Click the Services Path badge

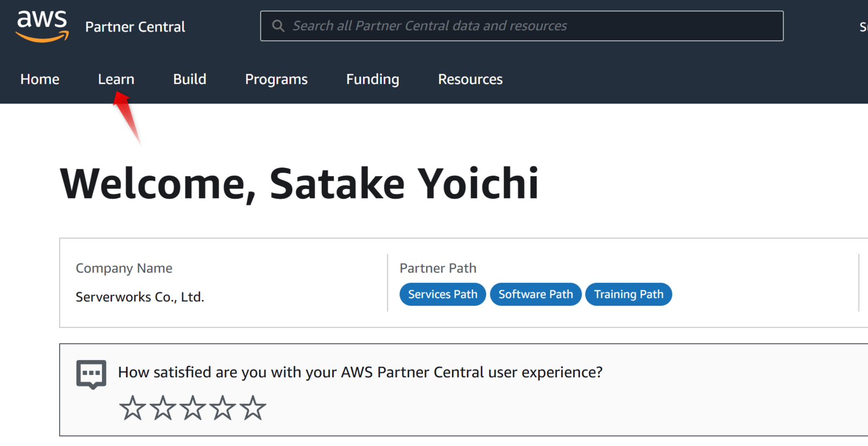[x=443, y=294]
